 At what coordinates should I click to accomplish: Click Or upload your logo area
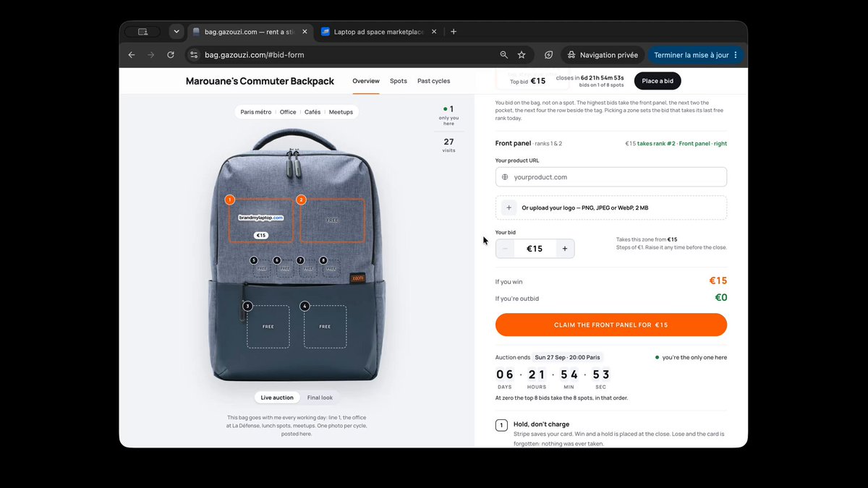tap(611, 207)
